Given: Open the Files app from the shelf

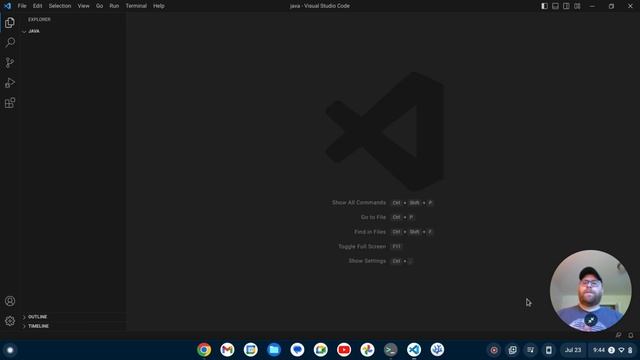Looking at the screenshot, I should 274,350.
